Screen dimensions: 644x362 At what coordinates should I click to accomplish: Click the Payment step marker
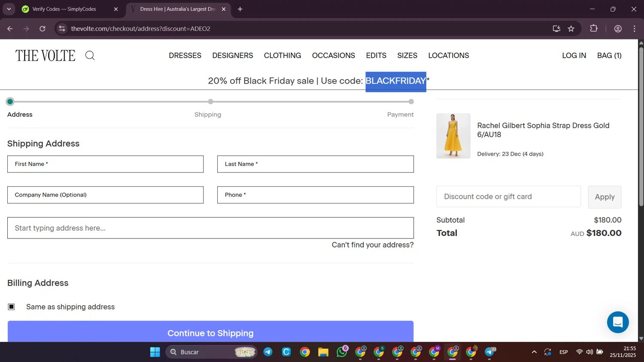click(411, 102)
